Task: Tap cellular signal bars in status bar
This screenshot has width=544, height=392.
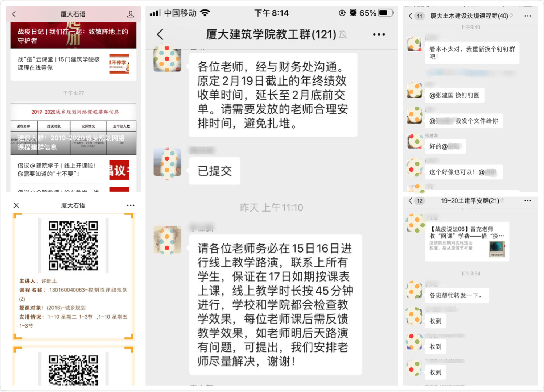Action: coord(155,13)
